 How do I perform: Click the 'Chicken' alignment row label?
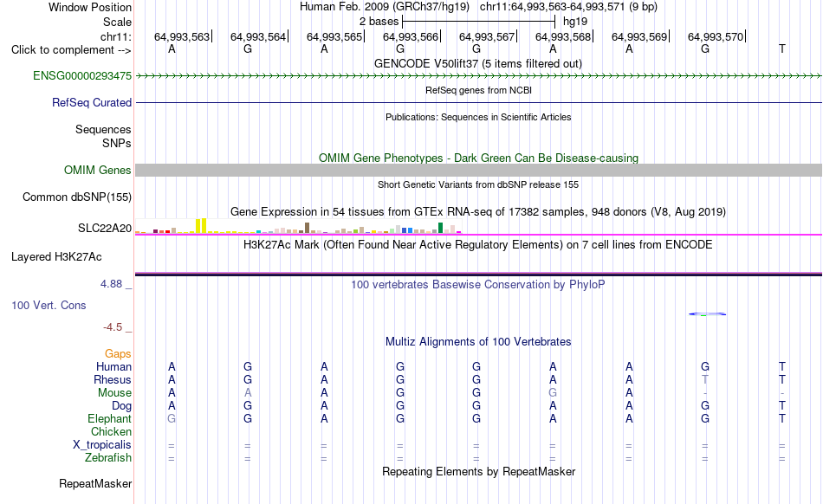click(x=111, y=431)
